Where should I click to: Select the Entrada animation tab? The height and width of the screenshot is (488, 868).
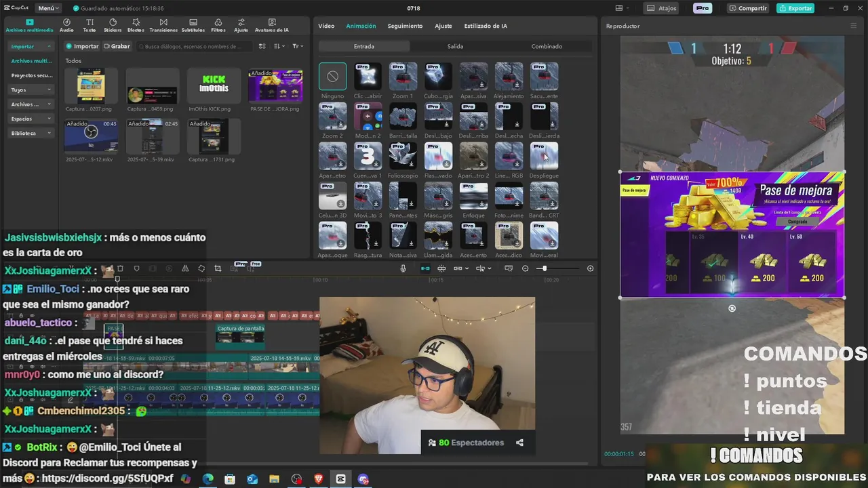(x=363, y=46)
